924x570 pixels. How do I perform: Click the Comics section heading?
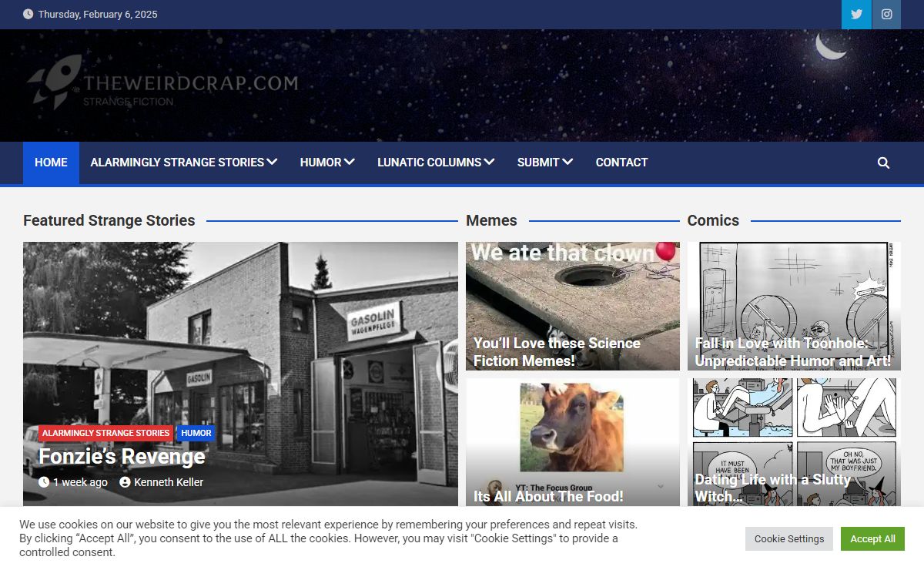(713, 220)
